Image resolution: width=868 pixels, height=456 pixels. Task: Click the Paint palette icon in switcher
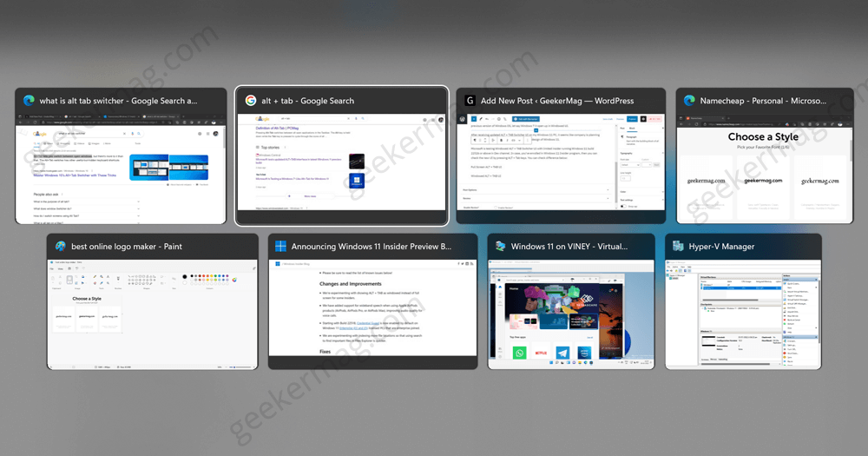tap(61, 246)
